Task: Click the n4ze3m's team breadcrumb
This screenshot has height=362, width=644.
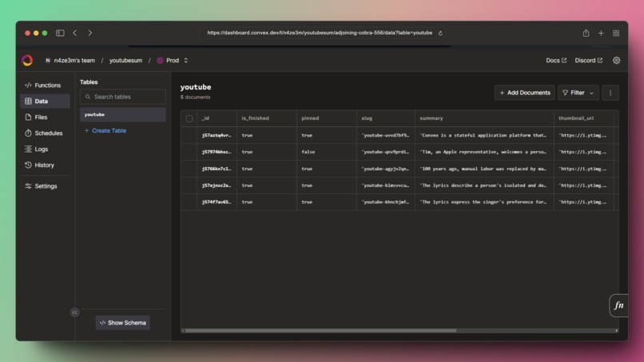Action: click(74, 61)
